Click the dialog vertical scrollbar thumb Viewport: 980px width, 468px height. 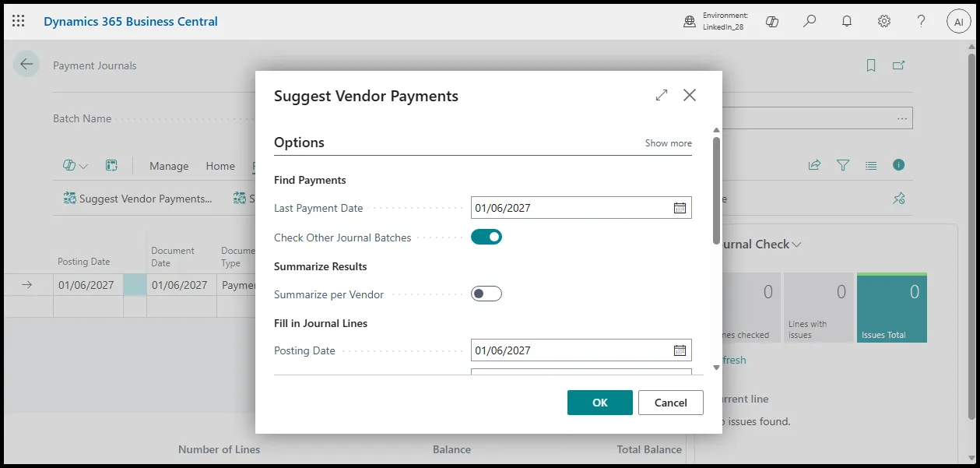[716, 191]
